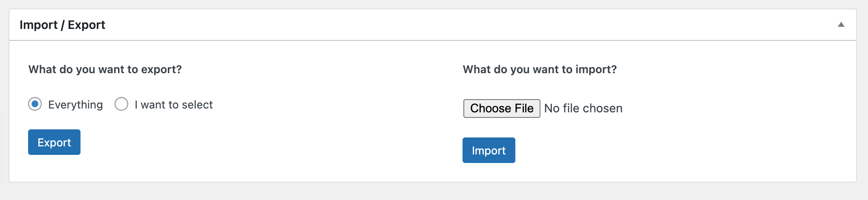
Task: Open file picker via Choose File
Action: click(502, 109)
